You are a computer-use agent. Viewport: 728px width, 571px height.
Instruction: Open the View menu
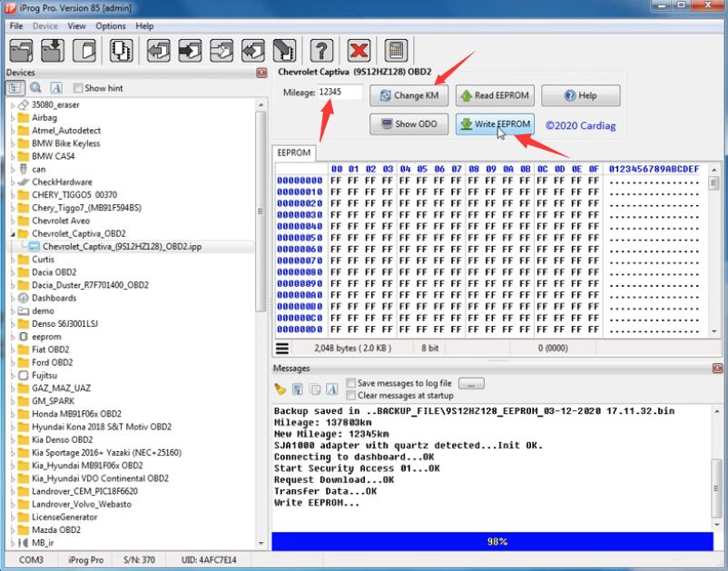click(x=76, y=26)
